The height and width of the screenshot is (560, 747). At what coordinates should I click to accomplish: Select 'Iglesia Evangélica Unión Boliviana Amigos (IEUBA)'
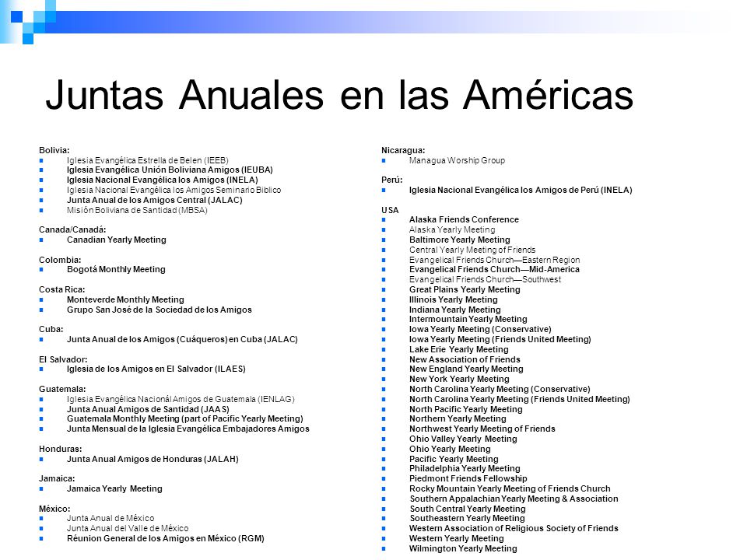point(170,170)
